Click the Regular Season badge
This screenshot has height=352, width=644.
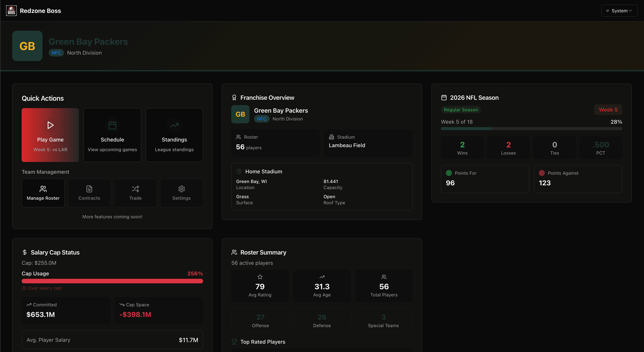(x=461, y=110)
